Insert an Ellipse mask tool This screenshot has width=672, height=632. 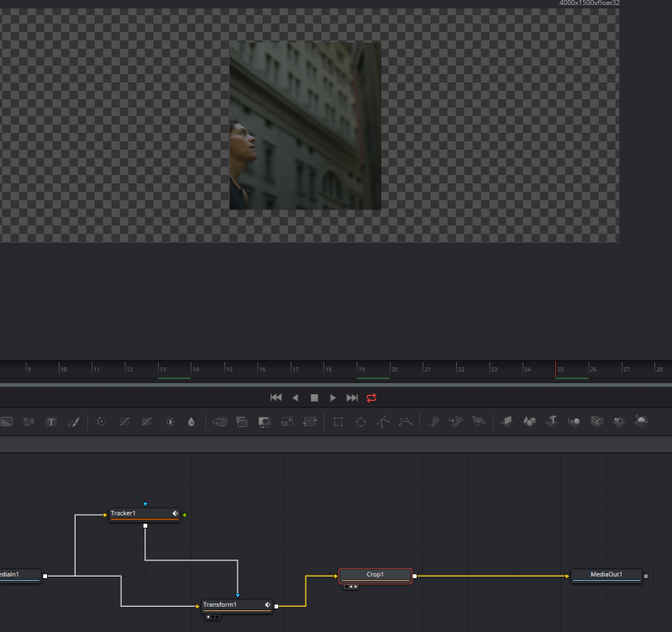(x=361, y=421)
